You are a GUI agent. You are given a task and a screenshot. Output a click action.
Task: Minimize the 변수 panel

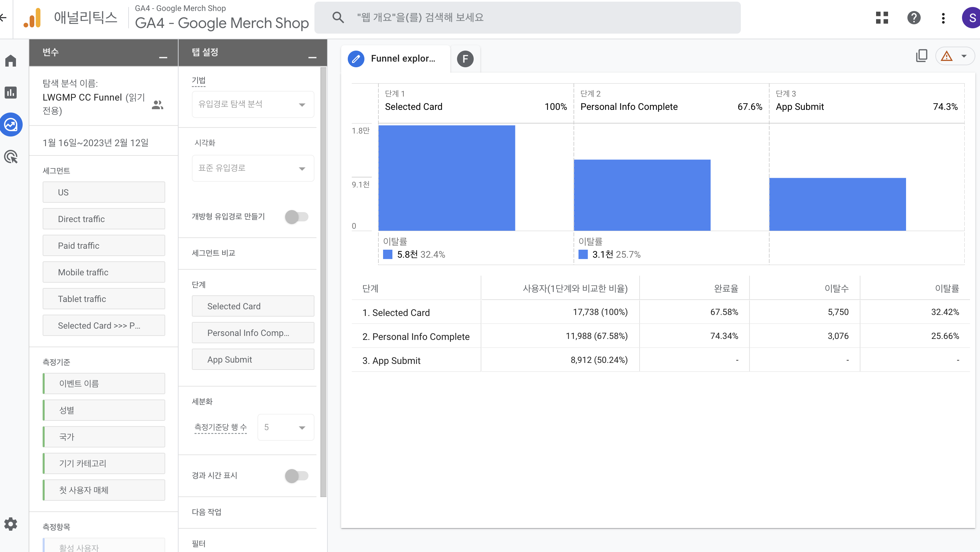coord(163,57)
